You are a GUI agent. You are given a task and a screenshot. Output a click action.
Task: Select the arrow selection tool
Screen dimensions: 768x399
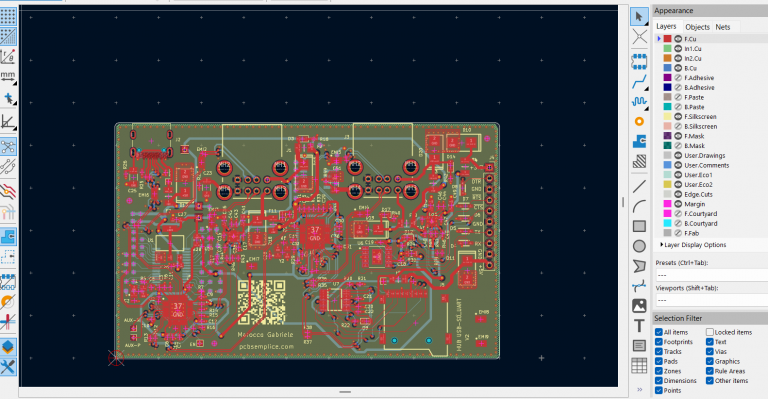(x=639, y=17)
